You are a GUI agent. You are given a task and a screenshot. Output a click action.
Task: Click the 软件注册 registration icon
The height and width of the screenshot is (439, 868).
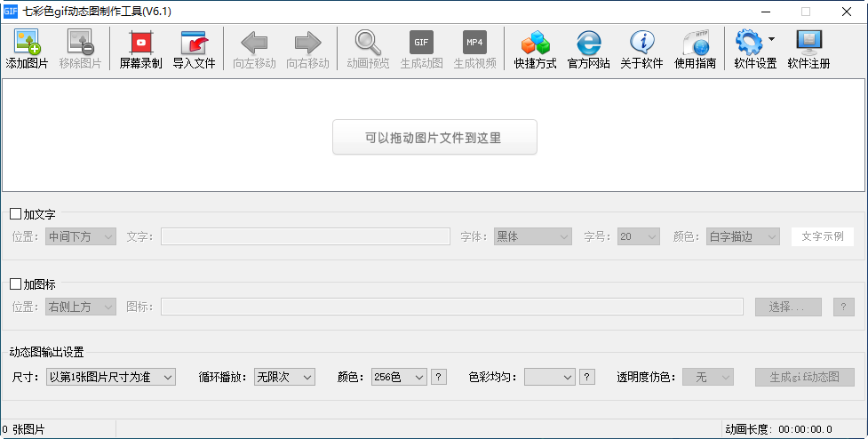808,49
